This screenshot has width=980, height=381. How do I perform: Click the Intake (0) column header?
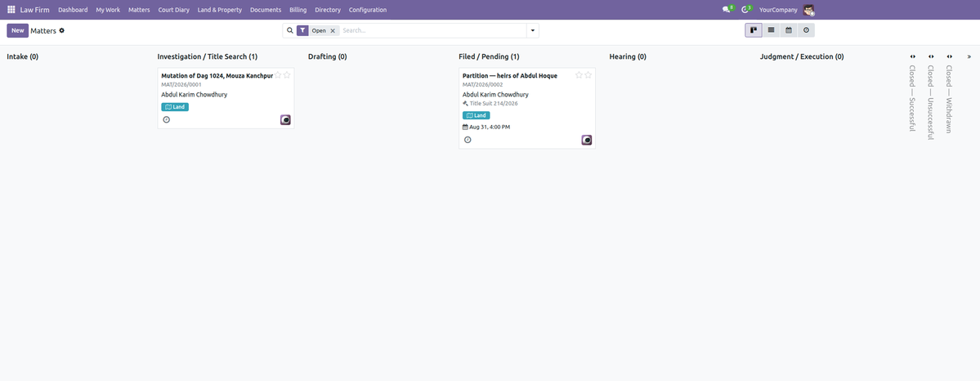23,56
